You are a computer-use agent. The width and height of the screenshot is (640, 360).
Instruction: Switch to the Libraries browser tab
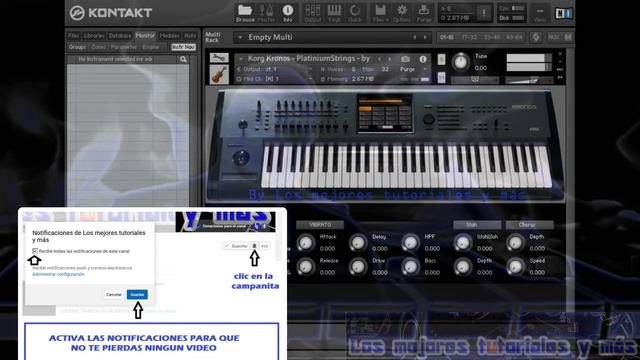[x=94, y=36]
